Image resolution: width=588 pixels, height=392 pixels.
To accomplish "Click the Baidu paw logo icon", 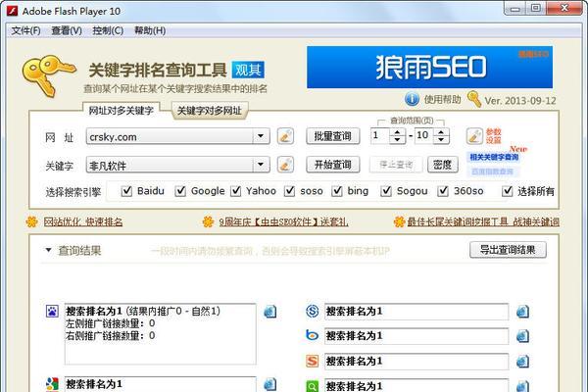I will pos(52,311).
